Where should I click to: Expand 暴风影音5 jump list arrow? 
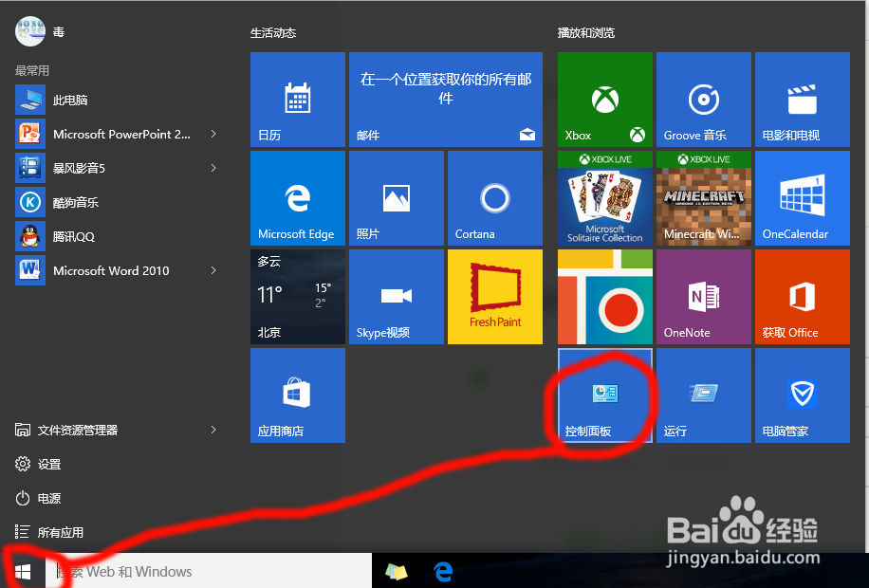[x=213, y=168]
